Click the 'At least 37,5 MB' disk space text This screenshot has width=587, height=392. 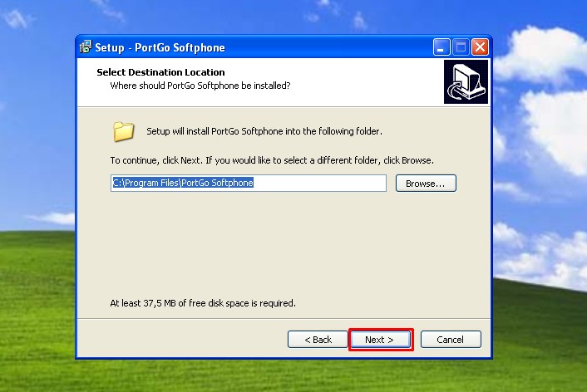tap(203, 303)
